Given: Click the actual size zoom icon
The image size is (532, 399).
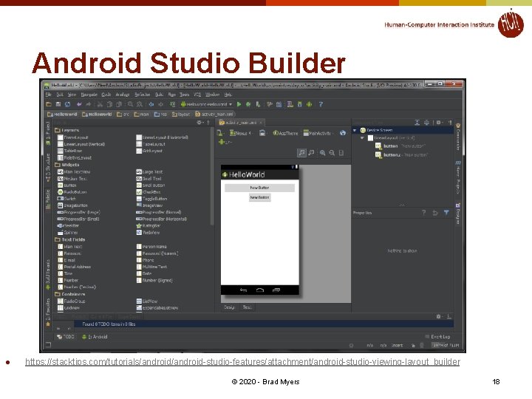Looking at the screenshot, I should point(311,153).
